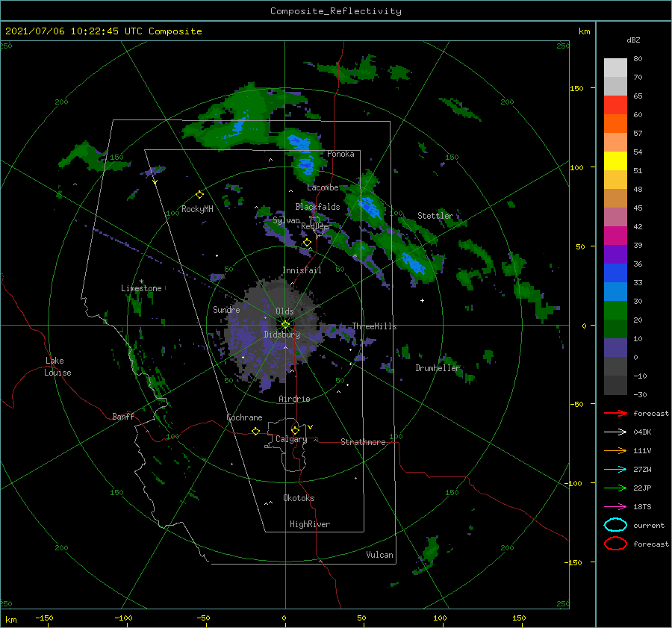Click the cyan current ellipse legend icon
This screenshot has width=672, height=628.
click(x=615, y=525)
